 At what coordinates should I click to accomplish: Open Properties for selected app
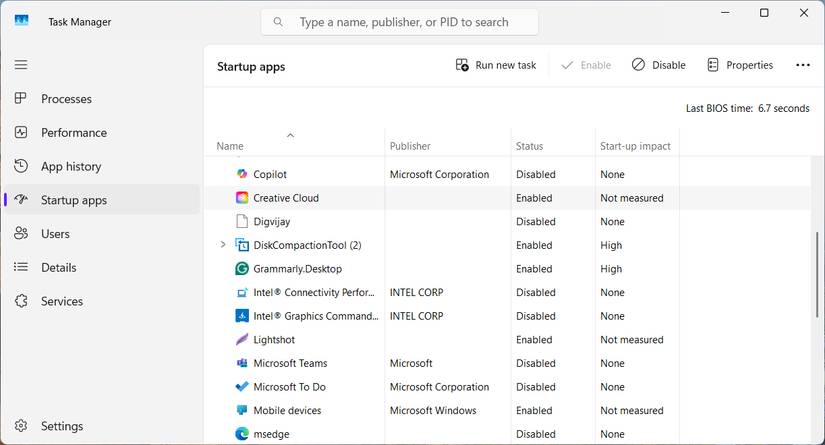coord(740,65)
